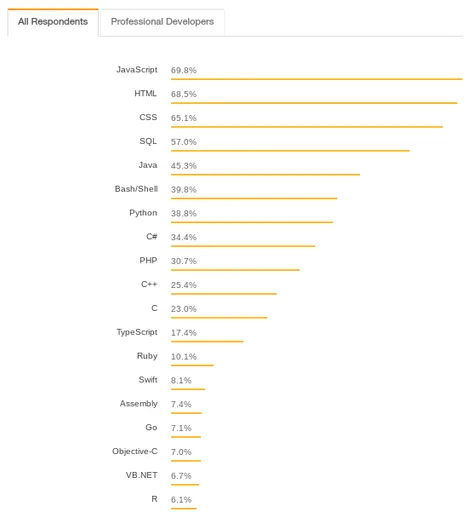475x512 pixels.
Task: Click the C# bar line
Action: pyautogui.click(x=243, y=246)
